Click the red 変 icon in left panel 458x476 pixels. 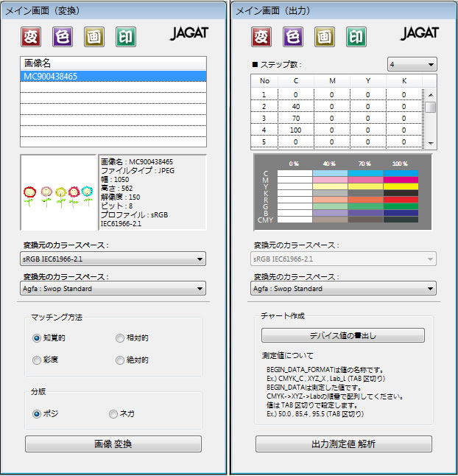coord(32,36)
